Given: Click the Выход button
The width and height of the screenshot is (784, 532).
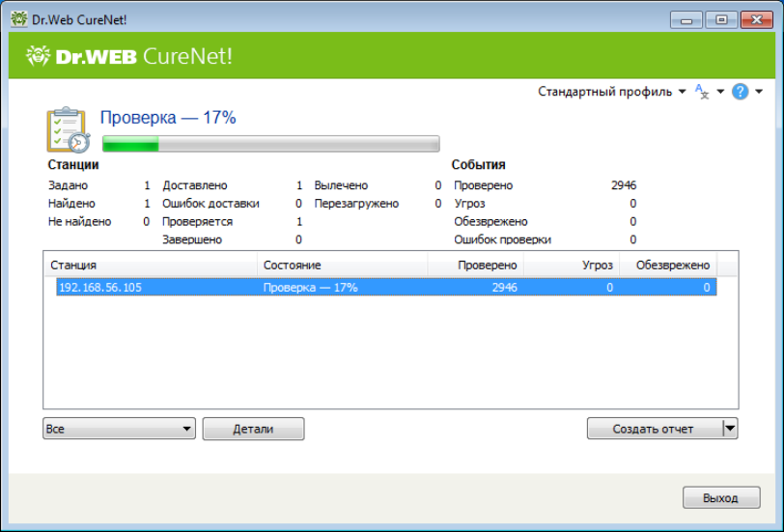Looking at the screenshot, I should (x=721, y=497).
